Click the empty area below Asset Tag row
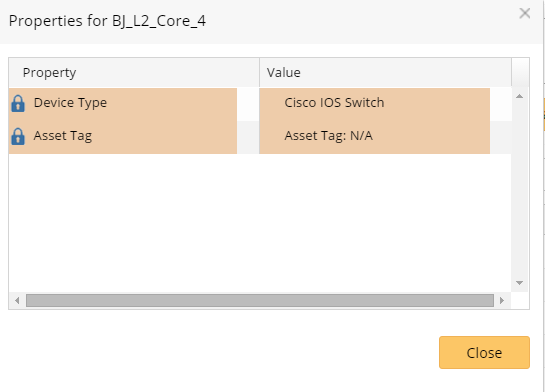Screen dimensions: 545x392 pos(260,222)
